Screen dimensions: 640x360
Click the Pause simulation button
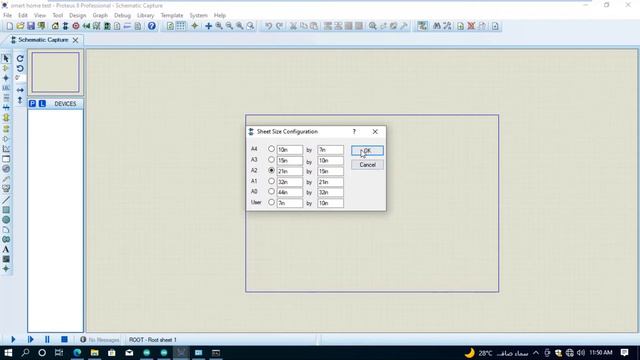pos(47,340)
